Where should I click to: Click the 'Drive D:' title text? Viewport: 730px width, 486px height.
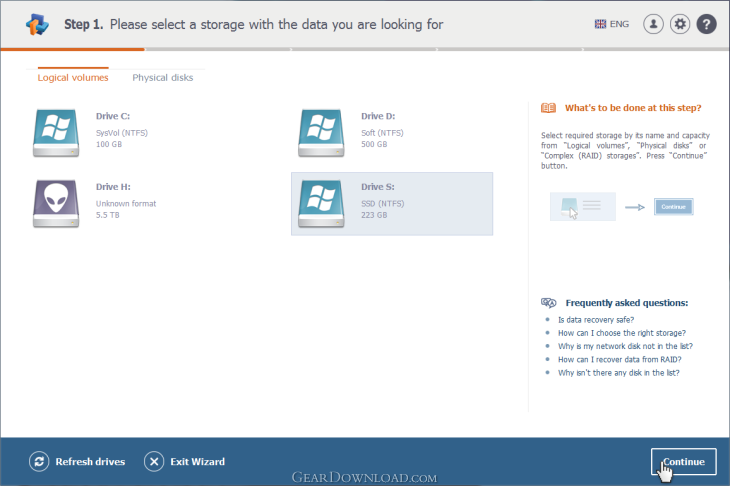coord(378,116)
